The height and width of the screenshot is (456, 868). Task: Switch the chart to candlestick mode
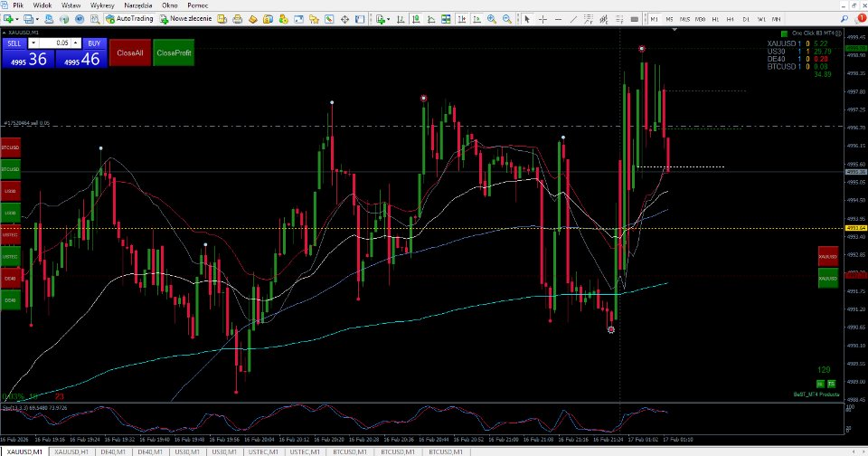tap(415, 19)
